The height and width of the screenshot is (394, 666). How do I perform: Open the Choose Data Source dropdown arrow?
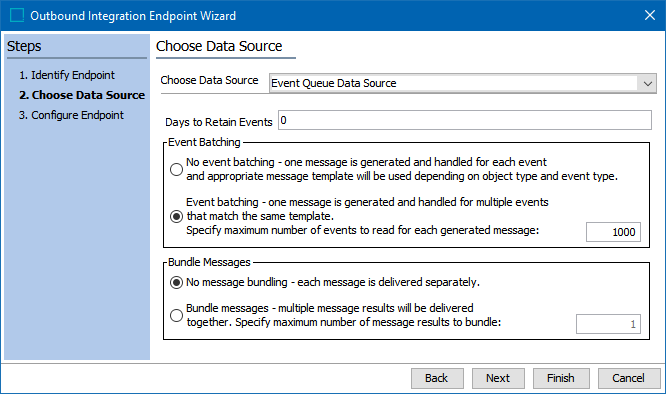(x=647, y=83)
